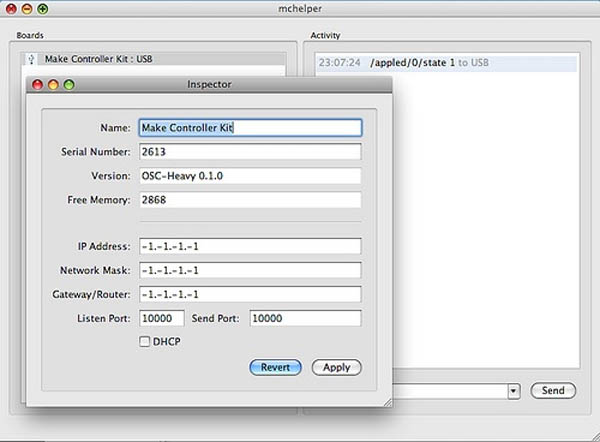Enable the DHCP checkbox
Image resolution: width=600 pixels, height=442 pixels.
(145, 342)
